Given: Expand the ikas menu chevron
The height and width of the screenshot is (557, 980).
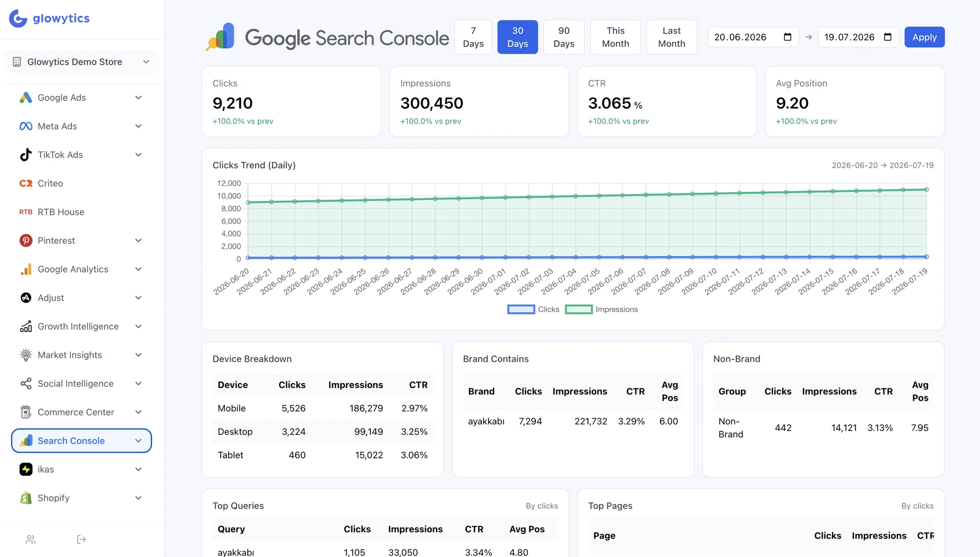Looking at the screenshot, I should pos(138,469).
